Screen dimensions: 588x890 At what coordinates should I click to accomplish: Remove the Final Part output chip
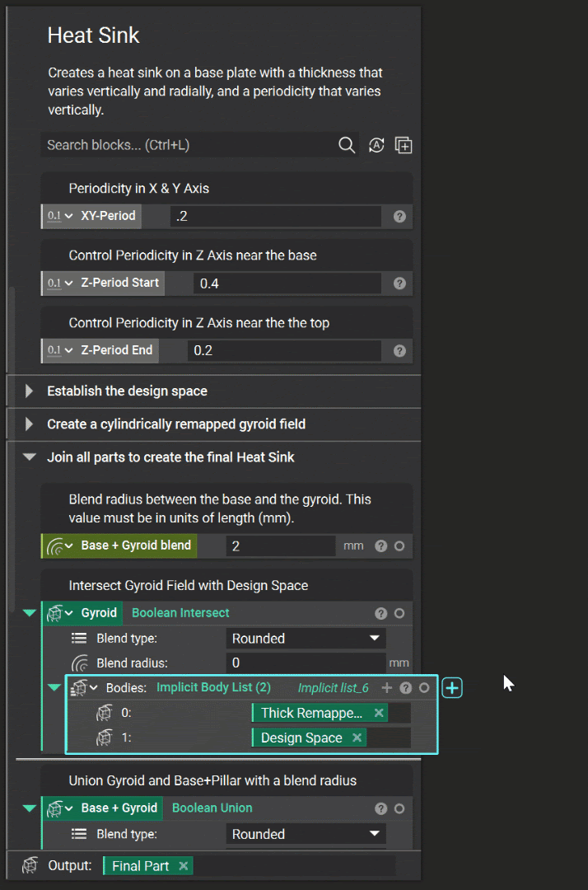183,866
